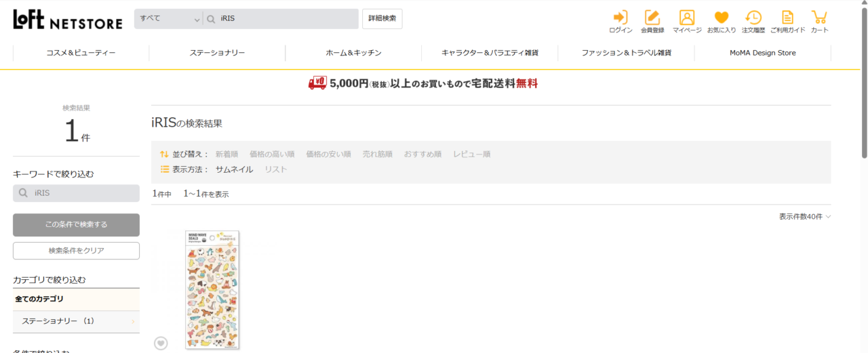Sort by 新着順

pos(226,154)
